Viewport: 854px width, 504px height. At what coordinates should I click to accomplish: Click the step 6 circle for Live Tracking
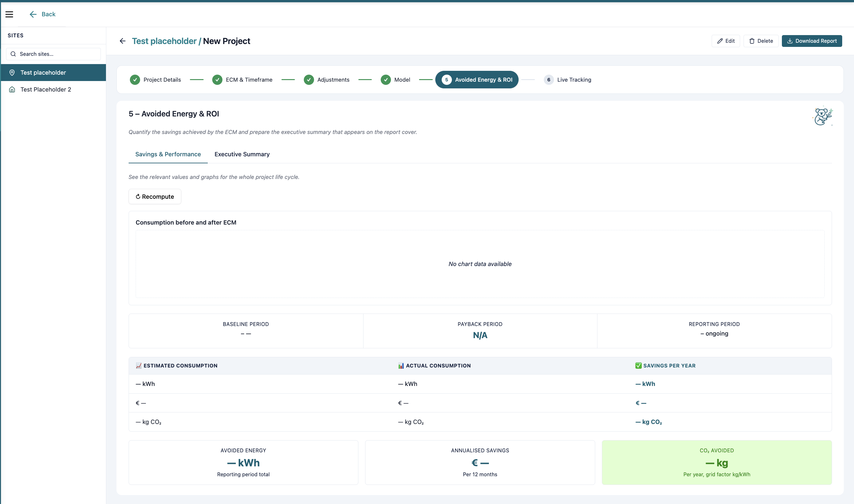point(549,80)
